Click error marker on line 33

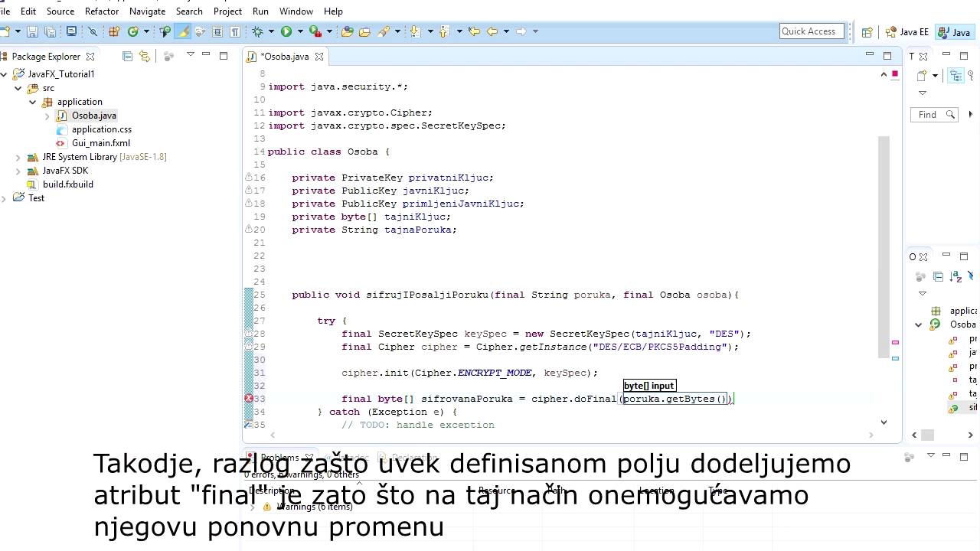[x=249, y=399]
